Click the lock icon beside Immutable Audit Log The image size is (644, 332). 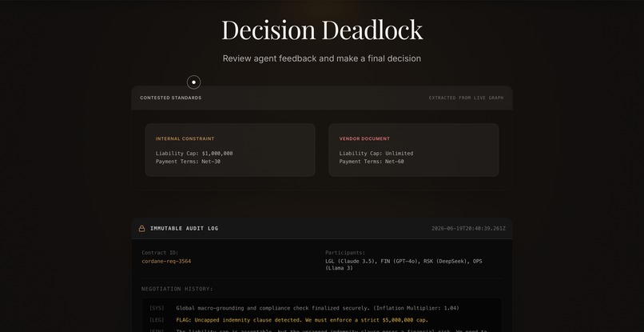(x=141, y=228)
